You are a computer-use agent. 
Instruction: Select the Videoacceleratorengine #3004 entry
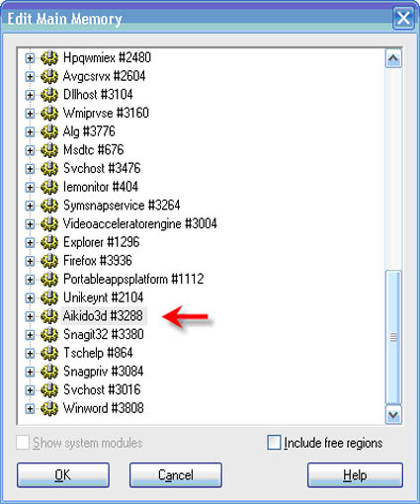(140, 223)
